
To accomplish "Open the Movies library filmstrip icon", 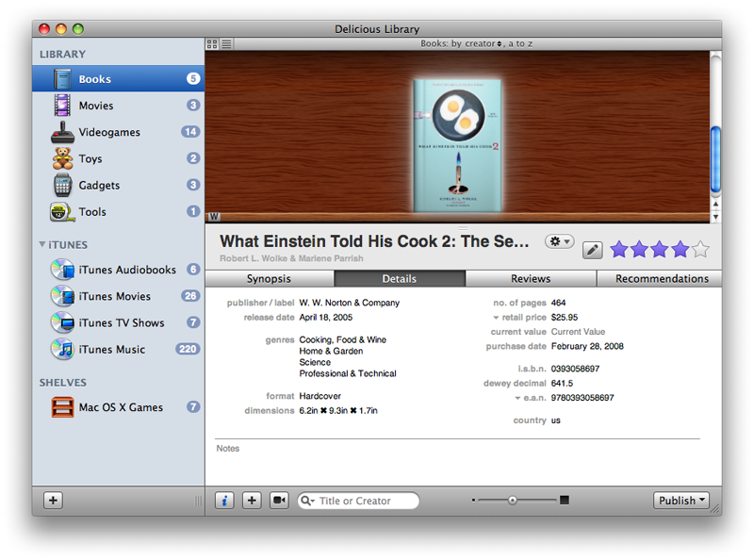I will [62, 106].
